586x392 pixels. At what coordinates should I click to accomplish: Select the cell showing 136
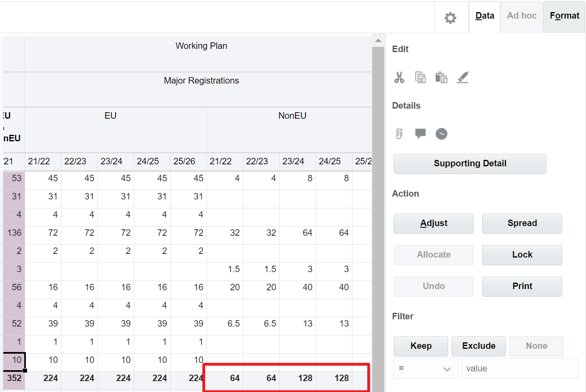pos(15,233)
